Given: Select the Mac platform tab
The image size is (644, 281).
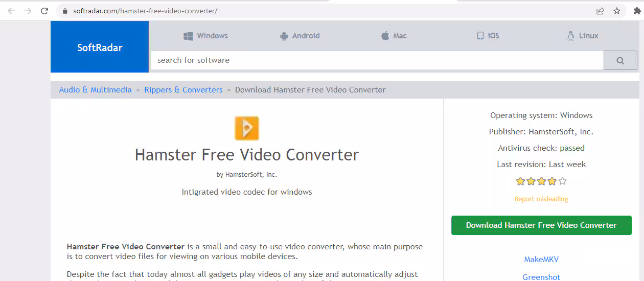Looking at the screenshot, I should coord(394,36).
